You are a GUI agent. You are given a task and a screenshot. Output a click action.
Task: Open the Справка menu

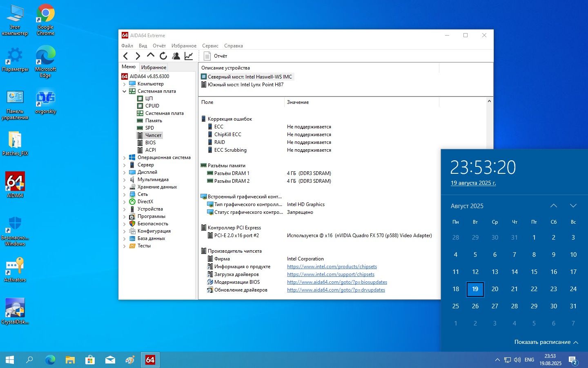[234, 46]
